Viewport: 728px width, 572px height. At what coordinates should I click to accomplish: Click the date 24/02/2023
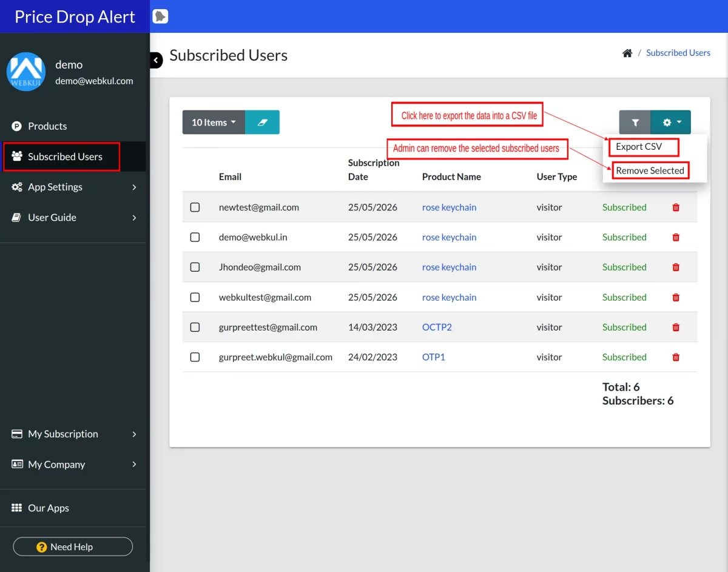372,357
